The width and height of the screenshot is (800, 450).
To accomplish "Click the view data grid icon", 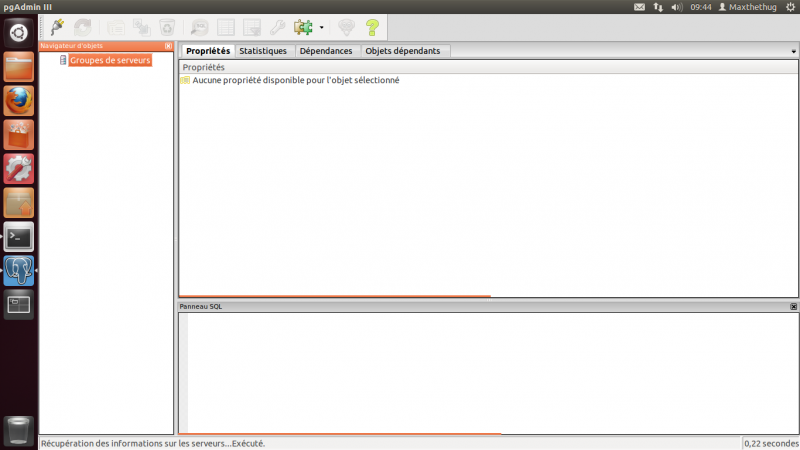I will (226, 27).
